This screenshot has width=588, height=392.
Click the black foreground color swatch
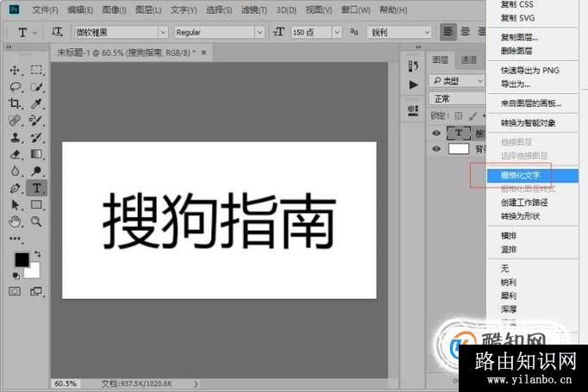[x=22, y=259]
